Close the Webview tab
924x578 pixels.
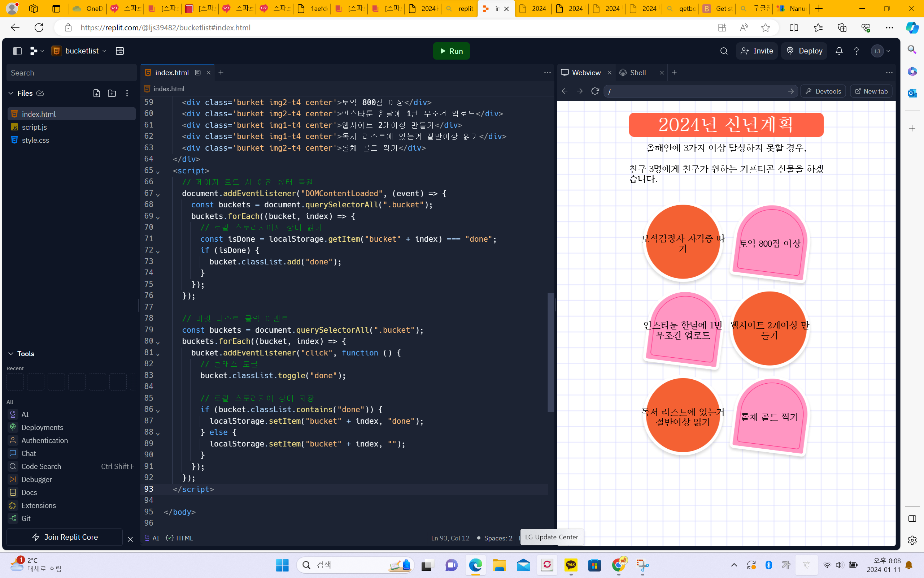point(610,73)
